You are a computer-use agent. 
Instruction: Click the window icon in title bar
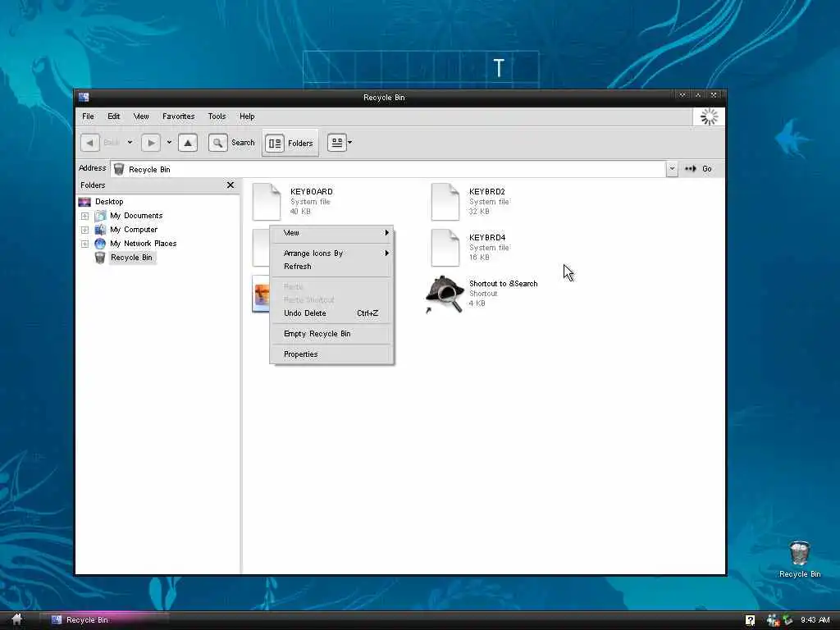pyautogui.click(x=84, y=97)
